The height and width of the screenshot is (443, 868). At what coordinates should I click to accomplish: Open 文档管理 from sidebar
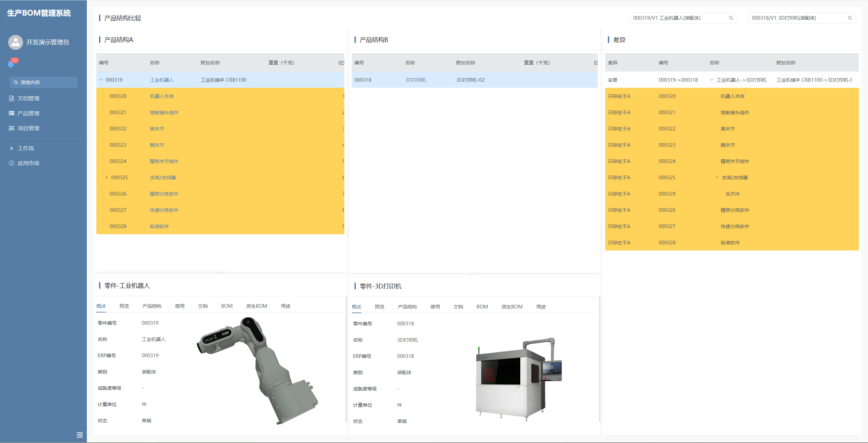[28, 98]
